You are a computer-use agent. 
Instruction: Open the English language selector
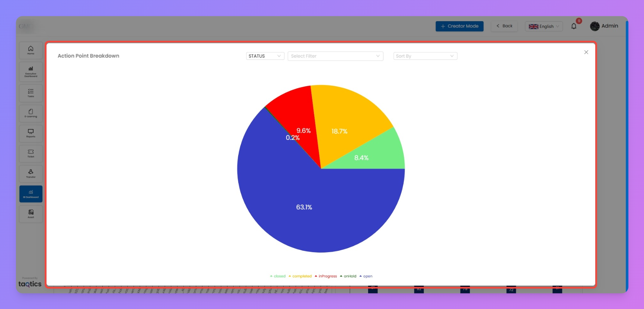coord(544,26)
